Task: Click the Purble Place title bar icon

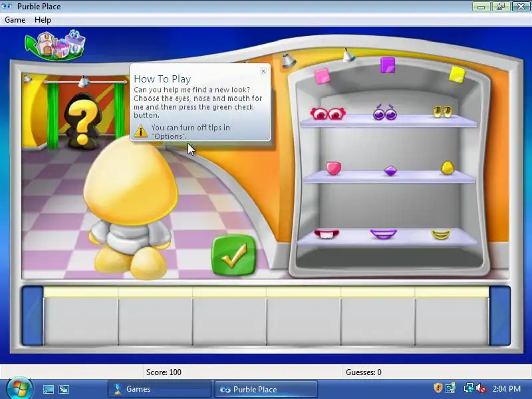Action: [x=7, y=6]
